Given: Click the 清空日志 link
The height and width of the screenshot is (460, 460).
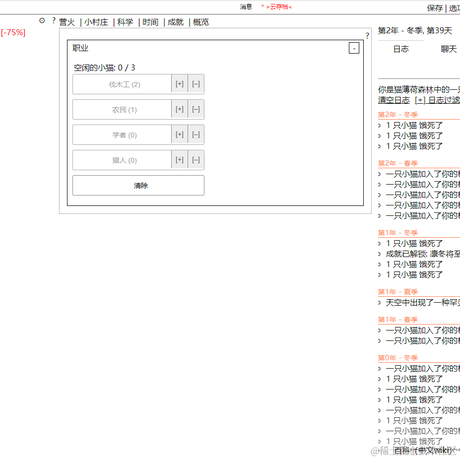Looking at the screenshot, I should (394, 100).
